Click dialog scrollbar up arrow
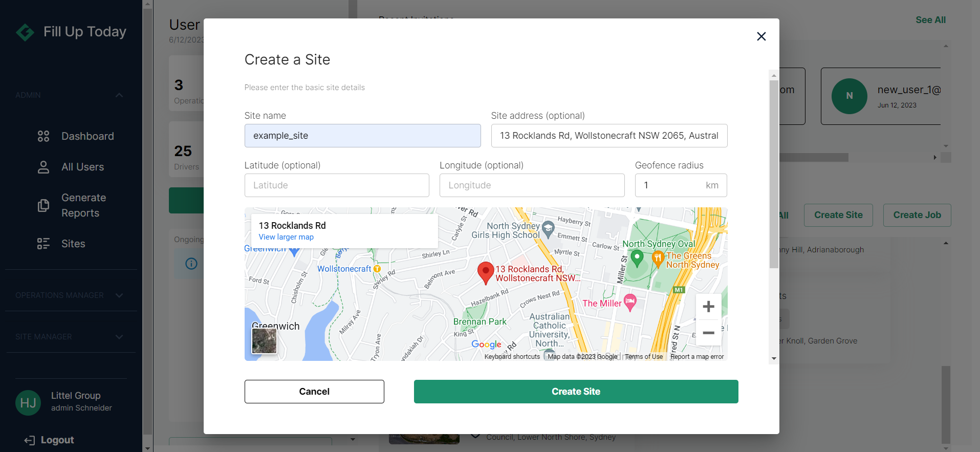 [774, 75]
